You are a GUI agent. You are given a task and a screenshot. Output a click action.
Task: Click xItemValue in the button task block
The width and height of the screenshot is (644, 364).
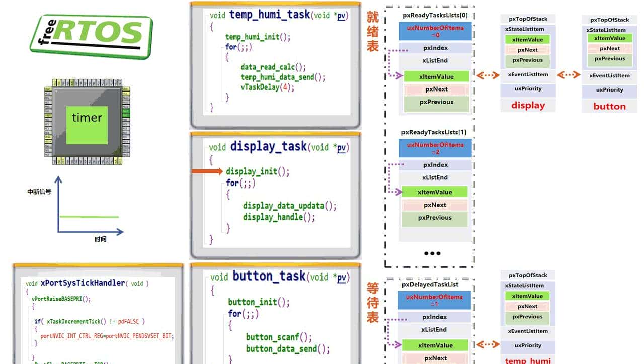[610, 38]
